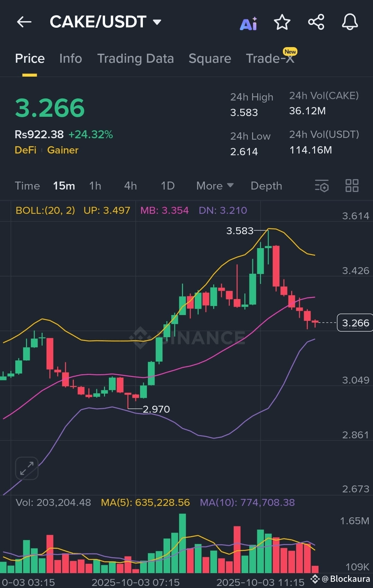This screenshot has height=588, width=373.
Task: Tap the DeFi tag
Action: pyautogui.click(x=25, y=150)
